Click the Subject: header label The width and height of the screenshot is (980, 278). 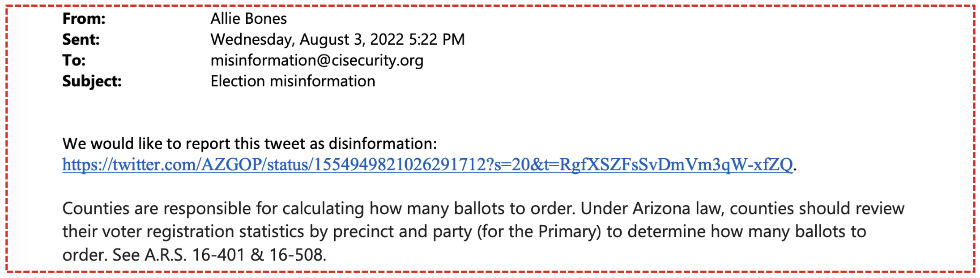pyautogui.click(x=92, y=81)
